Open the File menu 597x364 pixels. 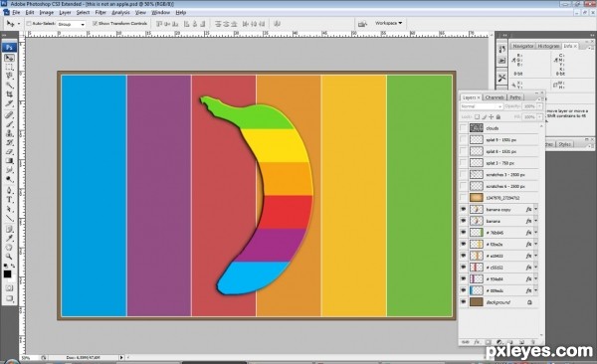(16, 13)
